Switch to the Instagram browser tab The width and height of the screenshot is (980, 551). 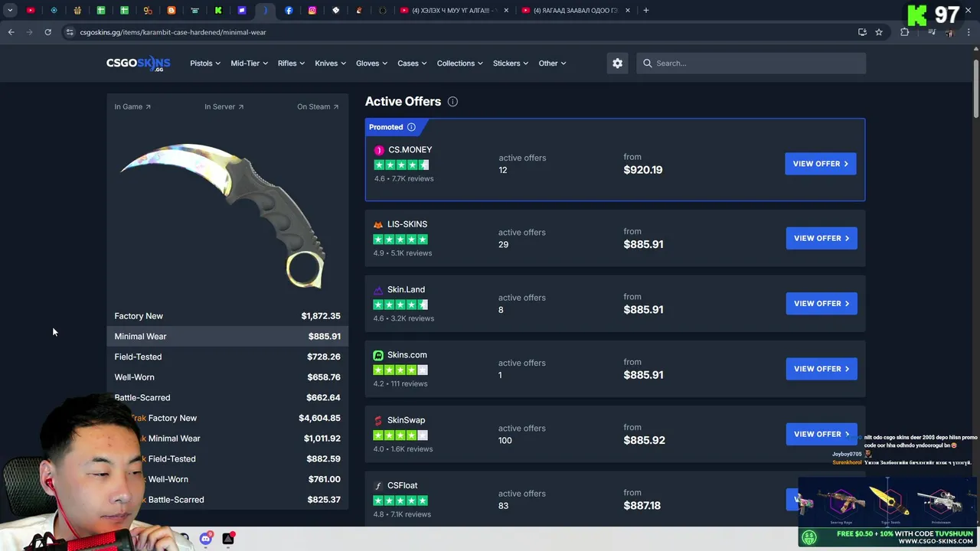coord(312,11)
